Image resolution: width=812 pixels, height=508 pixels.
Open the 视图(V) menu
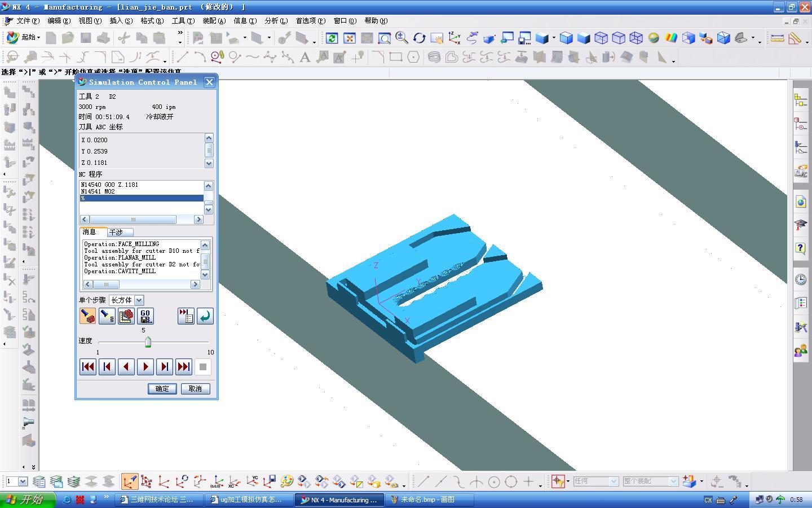point(90,21)
